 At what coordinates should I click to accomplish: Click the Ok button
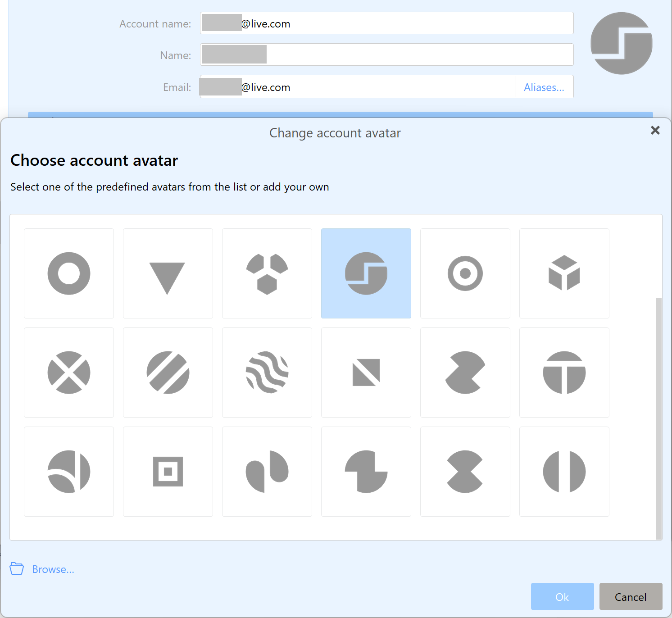click(562, 596)
